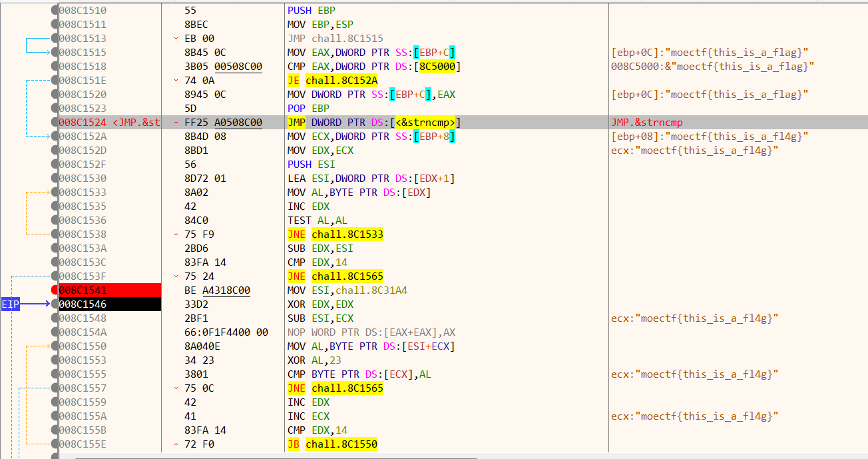Click opcode bytes 3B05 00508C00
Viewport: 868px width, 459px height.
(x=223, y=67)
